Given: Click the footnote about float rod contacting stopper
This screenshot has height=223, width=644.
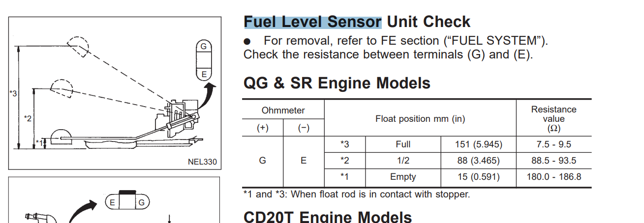Looking at the screenshot, I should click(357, 195).
